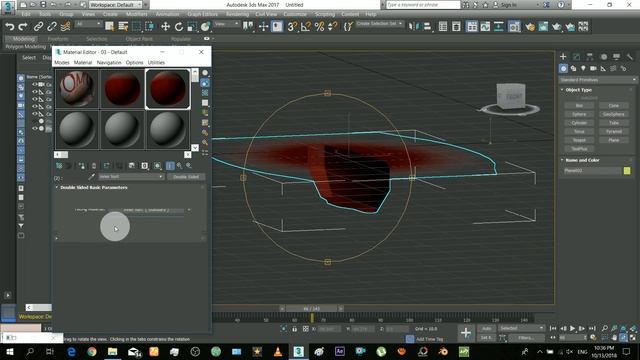This screenshot has height=360, width=640.
Task: Open the Layer Explorer toggle icon
Action: pyautogui.click(x=456, y=27)
